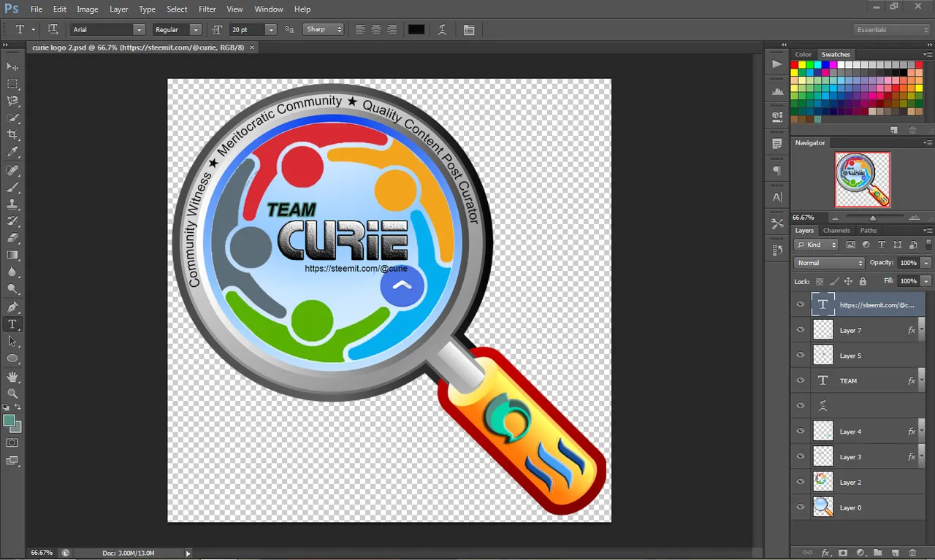Toggle text orientation in options bar
The image size is (935, 560).
coord(53,29)
